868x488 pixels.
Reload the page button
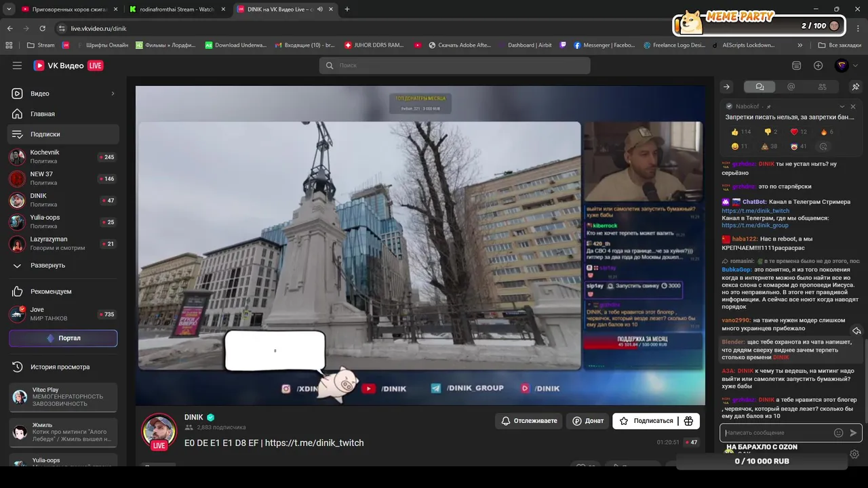tap(42, 28)
